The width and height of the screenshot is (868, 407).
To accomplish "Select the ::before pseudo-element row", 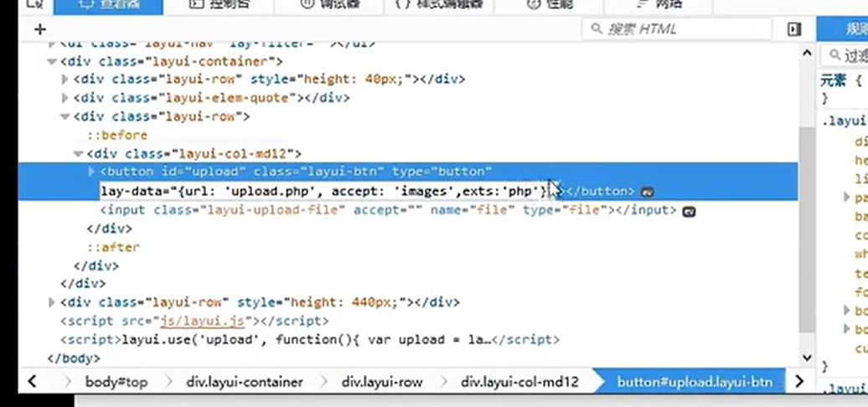I will pos(116,136).
